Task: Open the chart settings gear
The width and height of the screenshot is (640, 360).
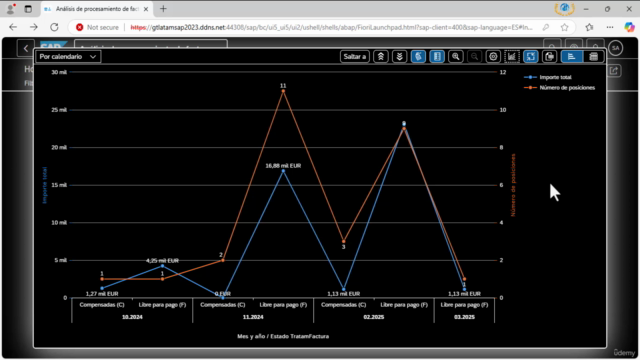Action: pos(493,57)
